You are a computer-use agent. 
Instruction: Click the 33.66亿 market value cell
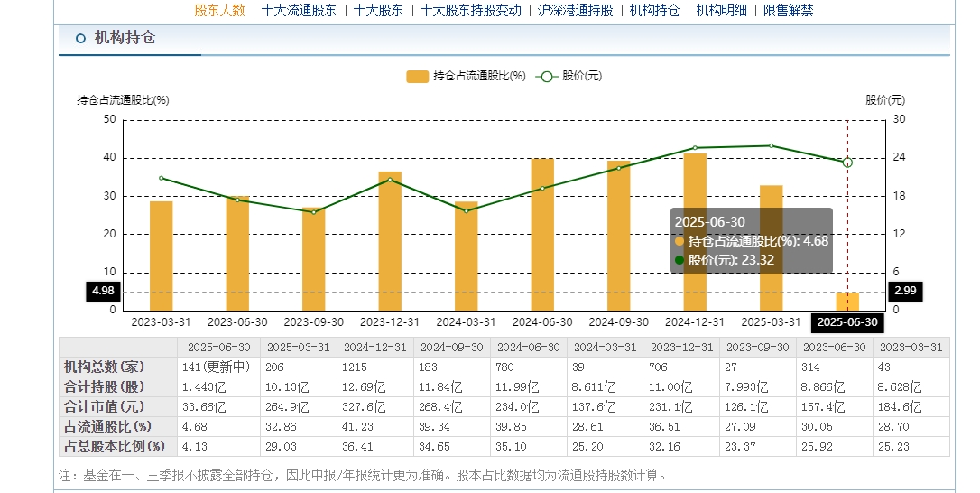click(218, 406)
